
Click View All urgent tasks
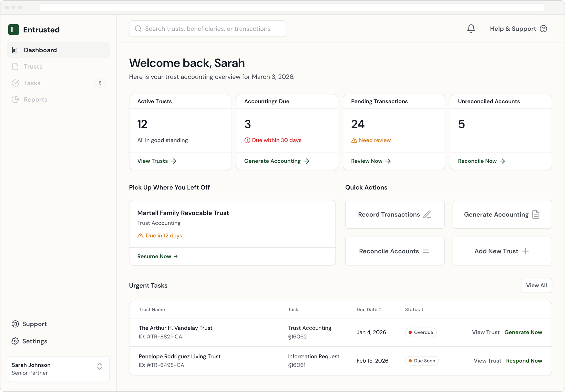pos(536,285)
